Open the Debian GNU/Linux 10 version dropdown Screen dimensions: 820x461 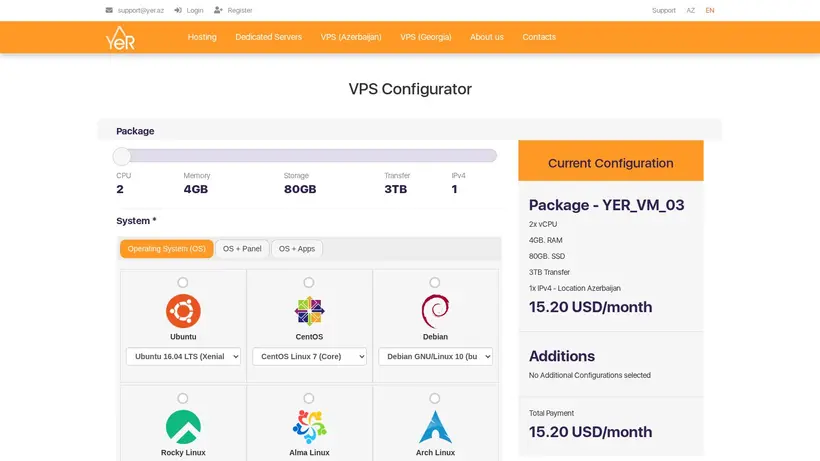coord(435,356)
